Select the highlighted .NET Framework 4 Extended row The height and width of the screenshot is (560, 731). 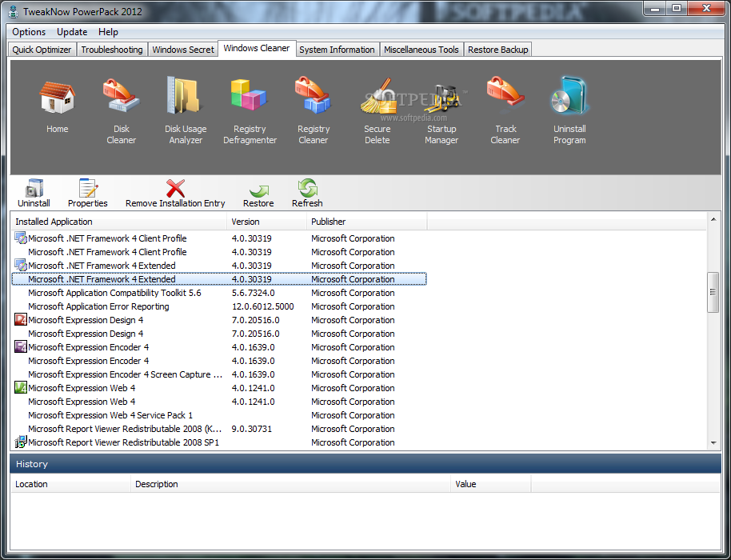[218, 279]
